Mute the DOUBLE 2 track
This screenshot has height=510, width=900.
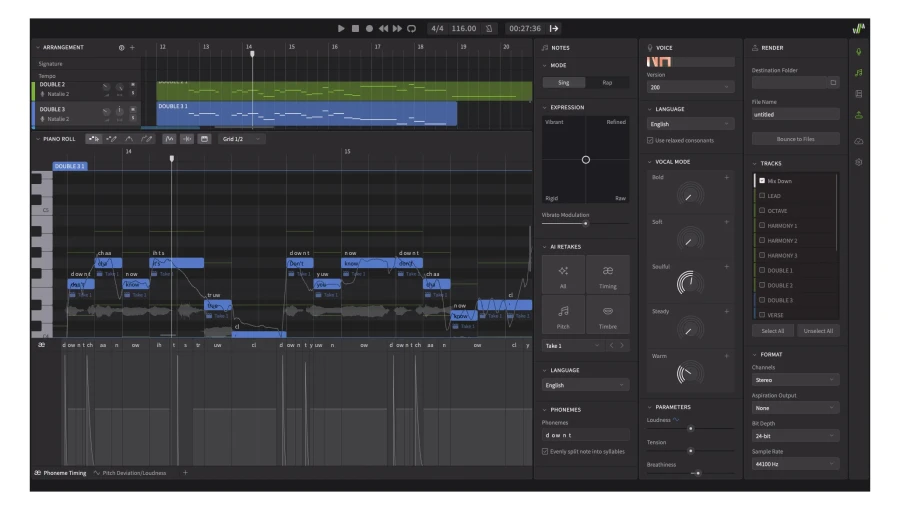(133, 85)
